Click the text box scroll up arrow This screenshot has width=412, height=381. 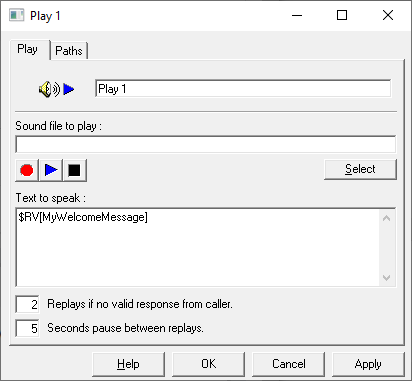[387, 219]
